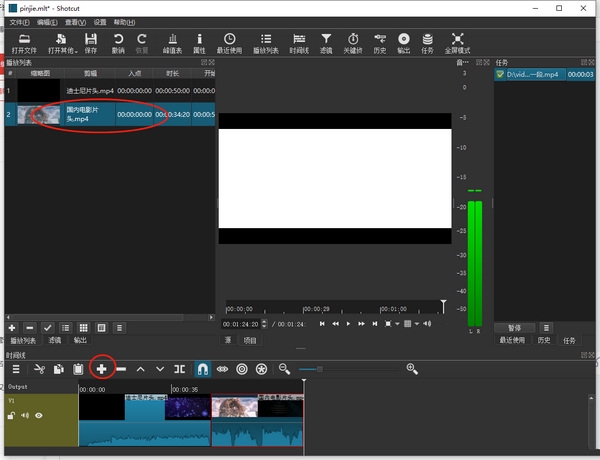Open the Open Other dropdown arrow
Viewport: 600px width, 460px height.
[x=76, y=50]
